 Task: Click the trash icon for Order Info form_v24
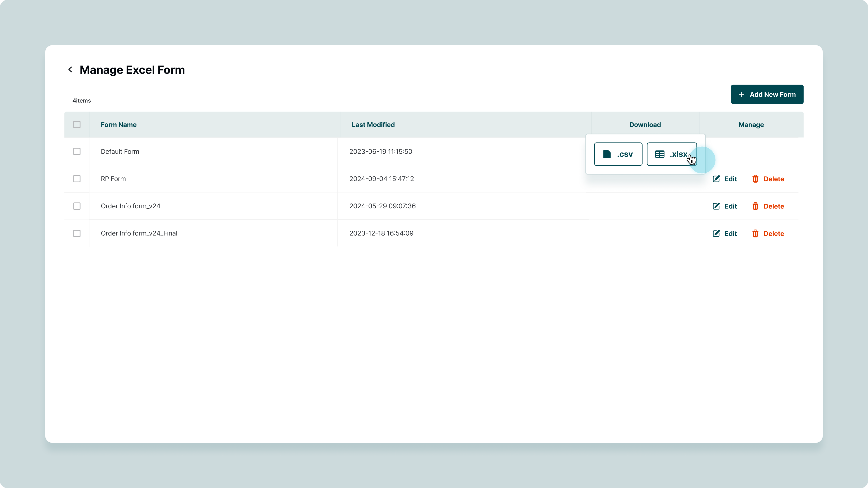(755, 206)
